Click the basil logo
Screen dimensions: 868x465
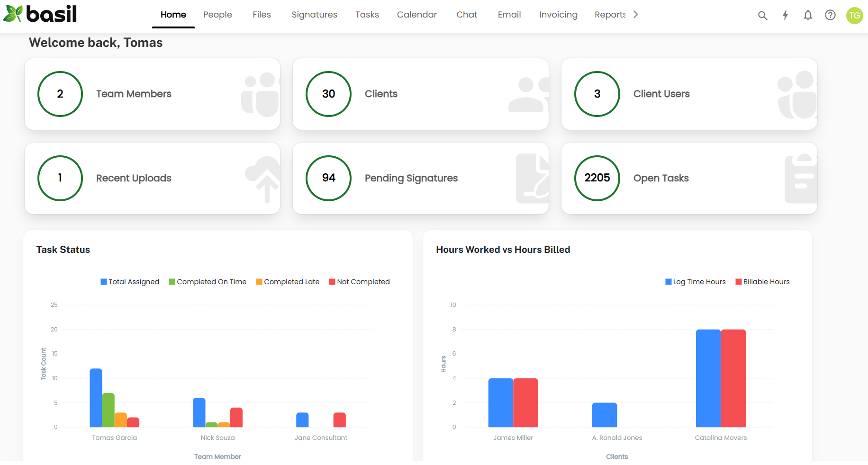coord(40,14)
